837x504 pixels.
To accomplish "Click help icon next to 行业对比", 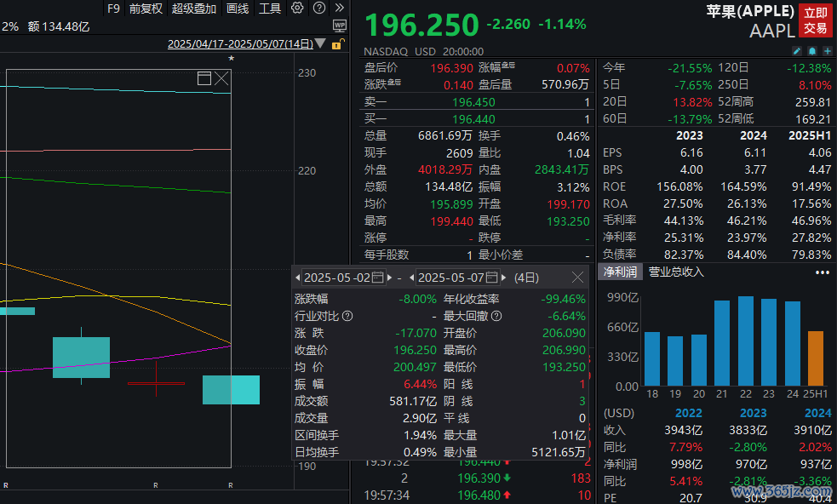I will click(x=347, y=316).
